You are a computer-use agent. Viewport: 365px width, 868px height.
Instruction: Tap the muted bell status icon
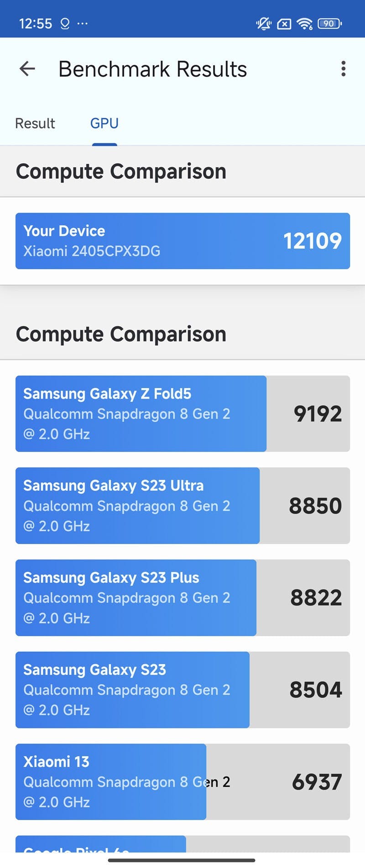(263, 23)
